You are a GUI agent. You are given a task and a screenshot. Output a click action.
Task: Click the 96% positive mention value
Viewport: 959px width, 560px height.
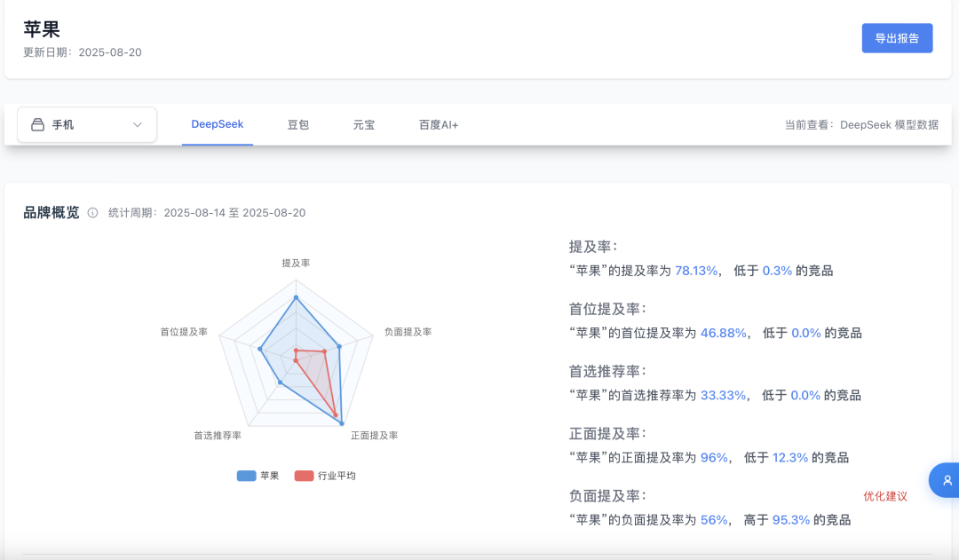[x=714, y=458]
